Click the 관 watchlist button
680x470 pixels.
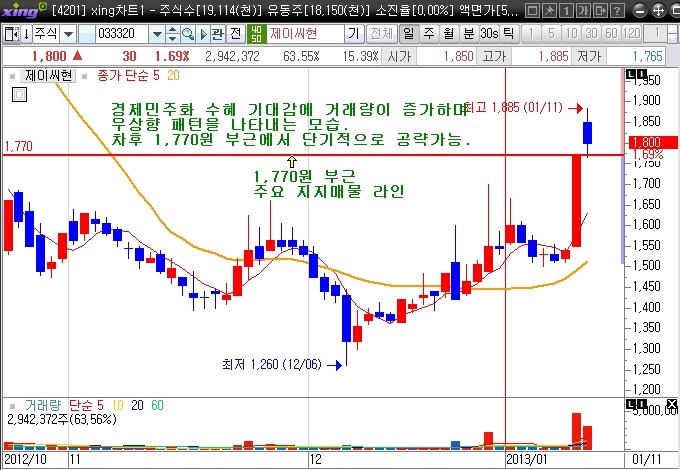pyautogui.click(x=217, y=34)
